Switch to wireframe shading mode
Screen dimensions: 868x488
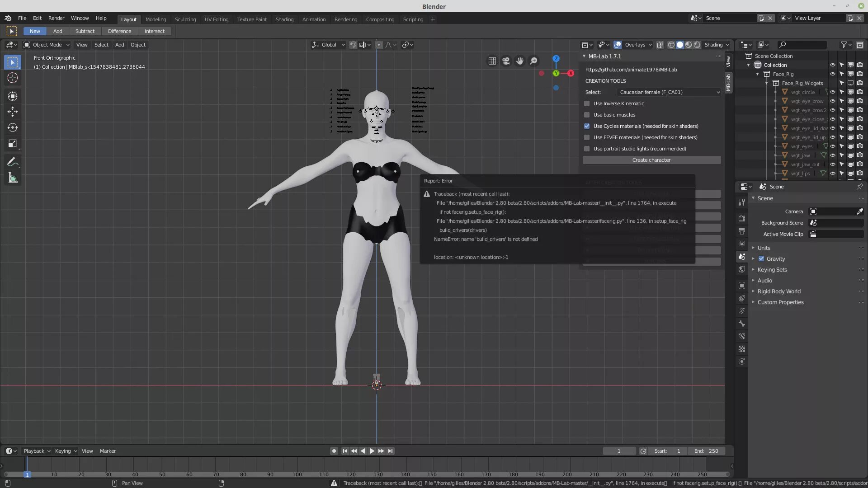[671, 45]
